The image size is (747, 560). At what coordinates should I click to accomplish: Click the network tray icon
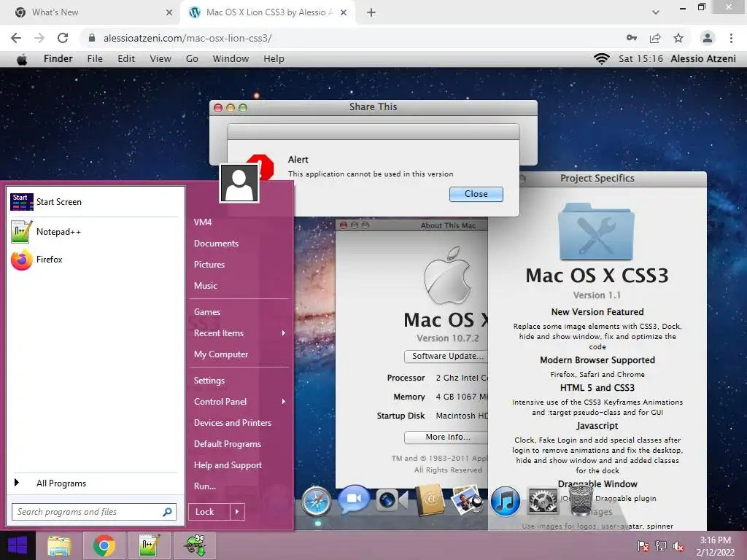click(661, 546)
